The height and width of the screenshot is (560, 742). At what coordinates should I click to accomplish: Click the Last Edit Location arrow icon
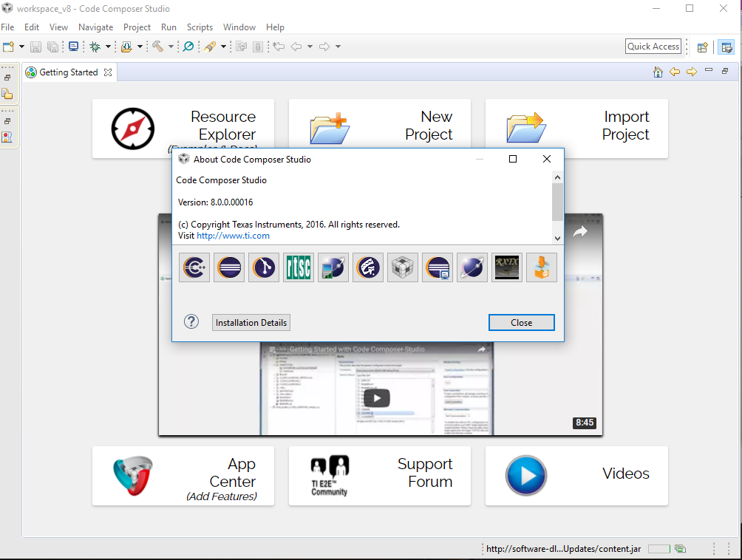(x=279, y=47)
